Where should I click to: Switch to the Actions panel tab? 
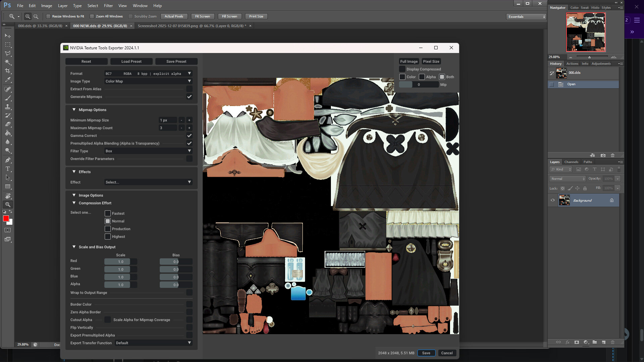click(x=572, y=63)
